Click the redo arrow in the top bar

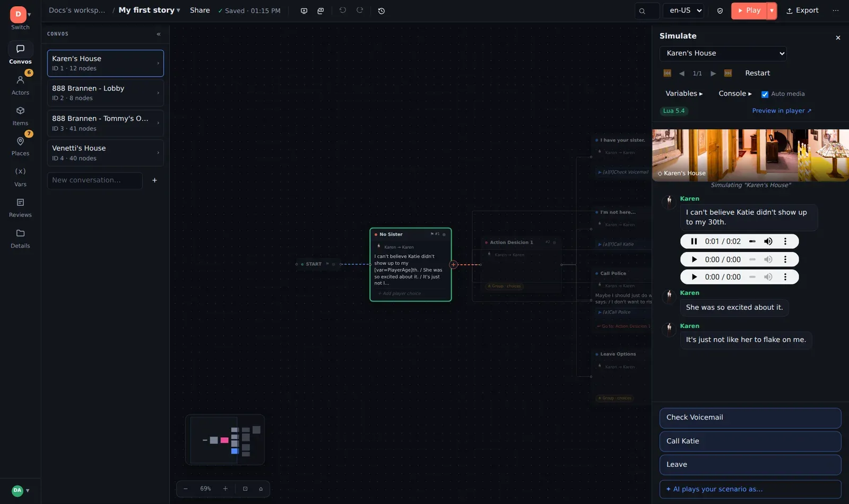coord(360,10)
